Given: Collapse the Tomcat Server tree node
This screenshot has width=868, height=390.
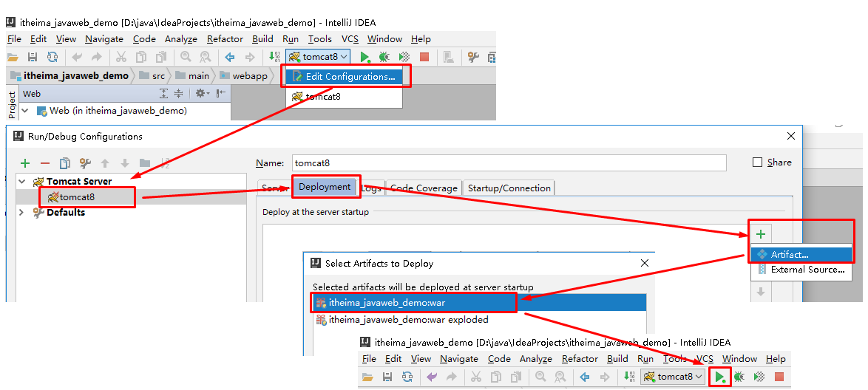Looking at the screenshot, I should click(x=22, y=182).
